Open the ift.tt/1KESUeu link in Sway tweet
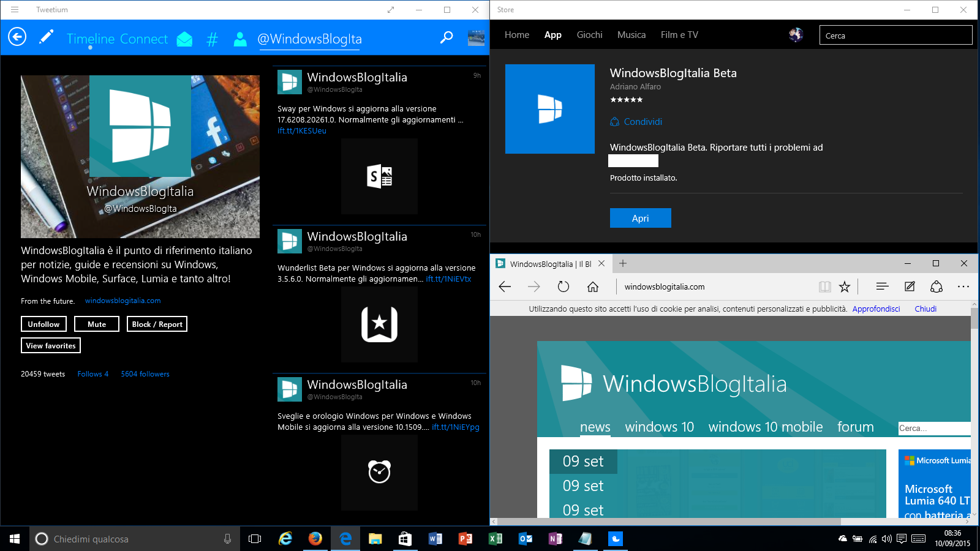The height and width of the screenshot is (551, 980). pyautogui.click(x=302, y=131)
